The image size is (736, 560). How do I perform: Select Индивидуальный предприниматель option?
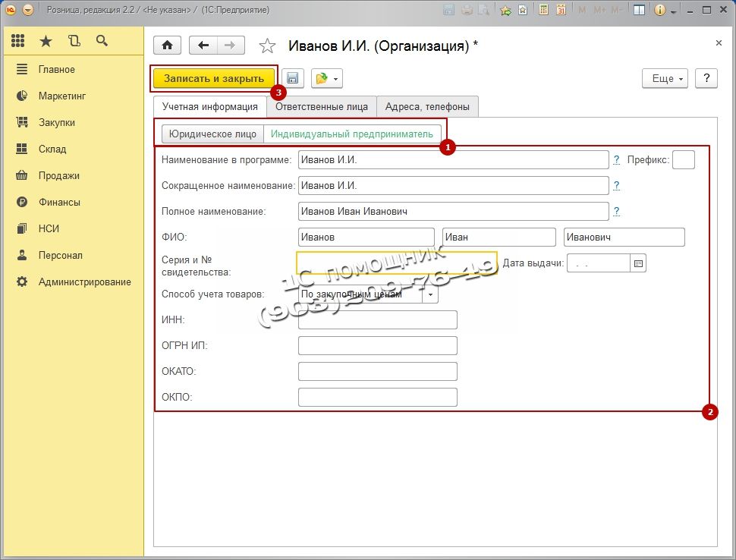(x=352, y=134)
